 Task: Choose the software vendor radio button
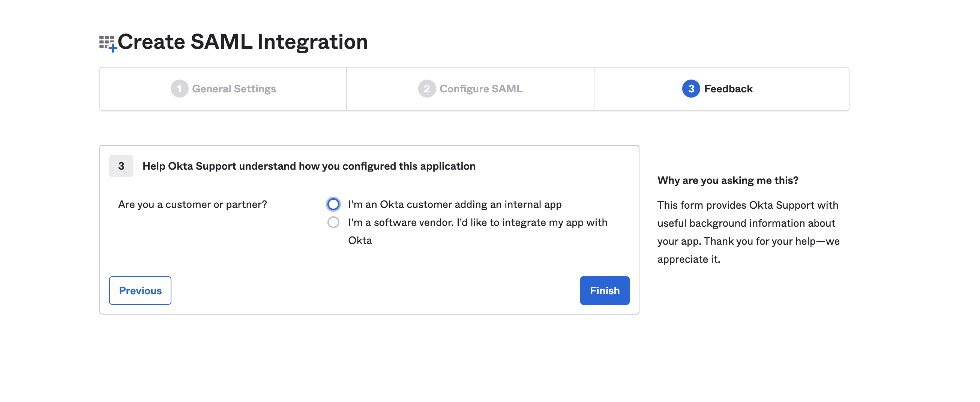coord(333,222)
